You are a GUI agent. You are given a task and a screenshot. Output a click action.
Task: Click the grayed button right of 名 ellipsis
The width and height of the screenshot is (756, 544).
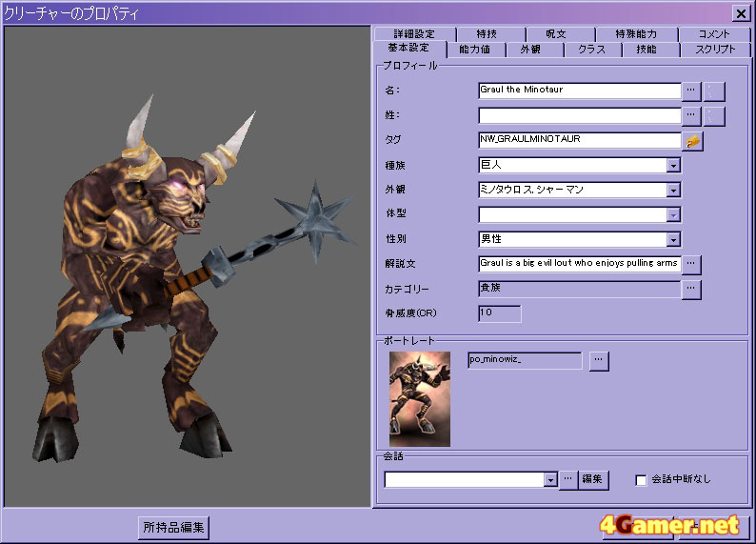[x=714, y=91]
